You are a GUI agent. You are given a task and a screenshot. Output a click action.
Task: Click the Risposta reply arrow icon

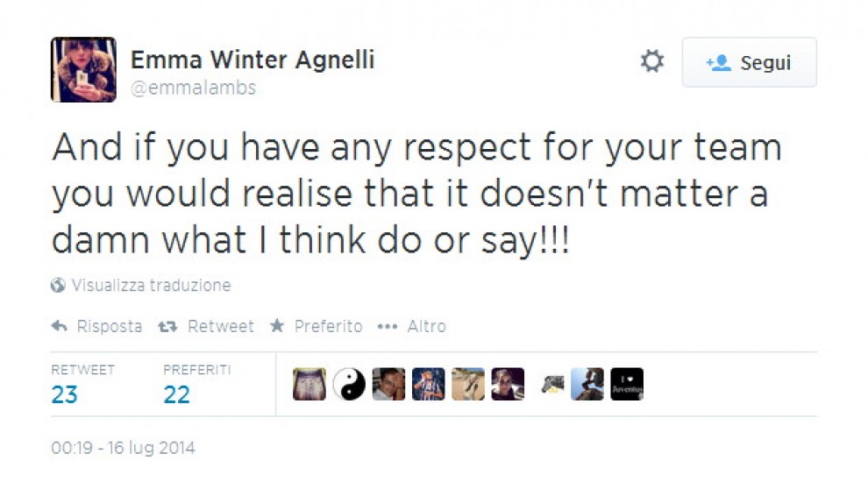tap(60, 326)
